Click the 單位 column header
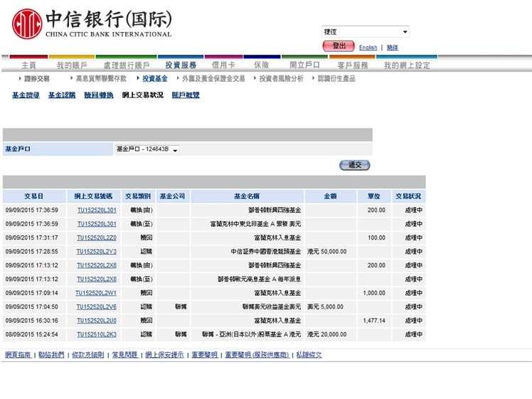Screen dimensions: 532x399 tap(374, 196)
